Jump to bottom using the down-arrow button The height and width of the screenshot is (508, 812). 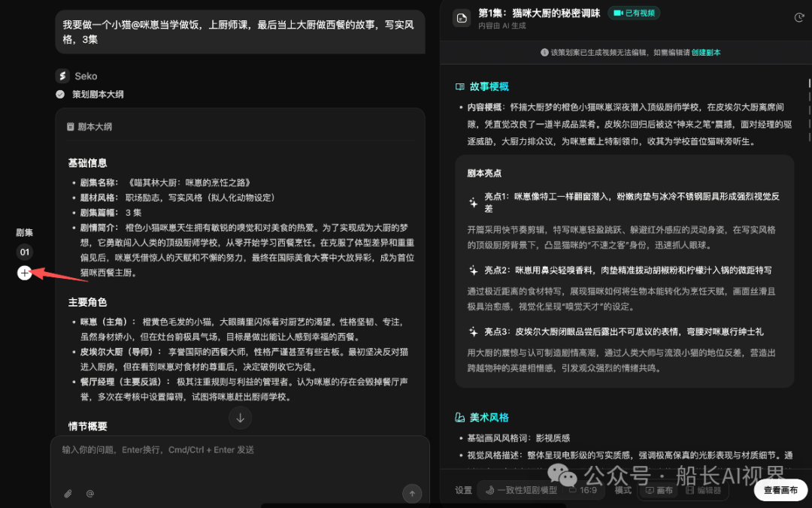pyautogui.click(x=241, y=418)
